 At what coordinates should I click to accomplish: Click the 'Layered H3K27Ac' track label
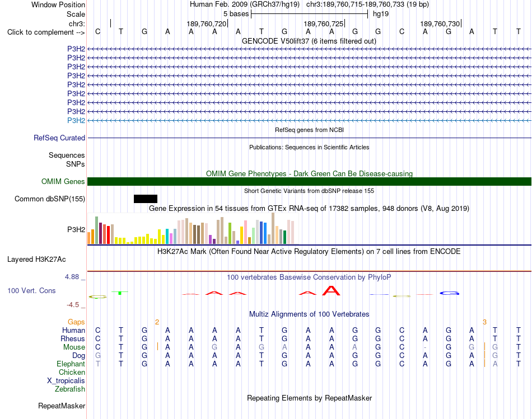[36, 260]
